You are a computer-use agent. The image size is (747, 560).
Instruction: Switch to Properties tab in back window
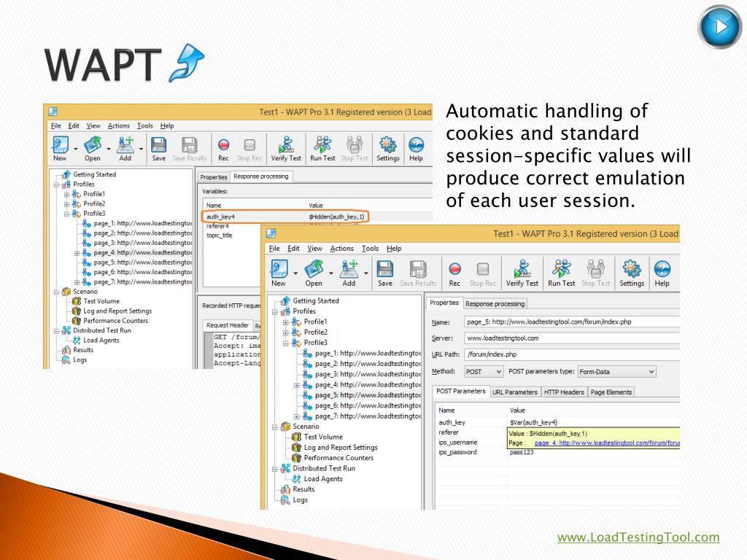point(214,176)
